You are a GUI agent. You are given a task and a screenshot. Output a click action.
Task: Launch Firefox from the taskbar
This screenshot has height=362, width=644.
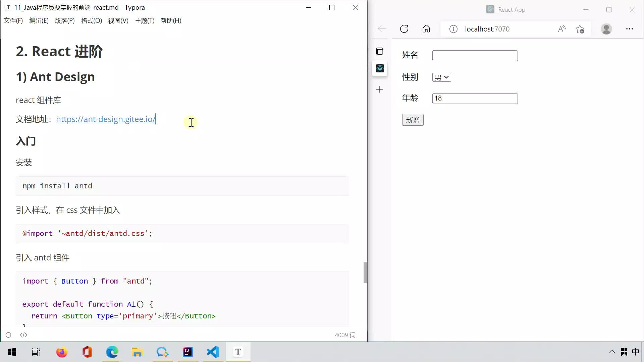62,352
